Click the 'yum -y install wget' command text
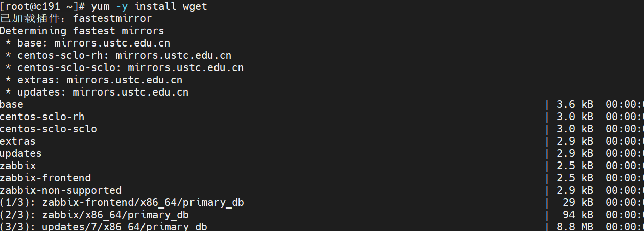The width and height of the screenshot is (644, 231). [149, 7]
